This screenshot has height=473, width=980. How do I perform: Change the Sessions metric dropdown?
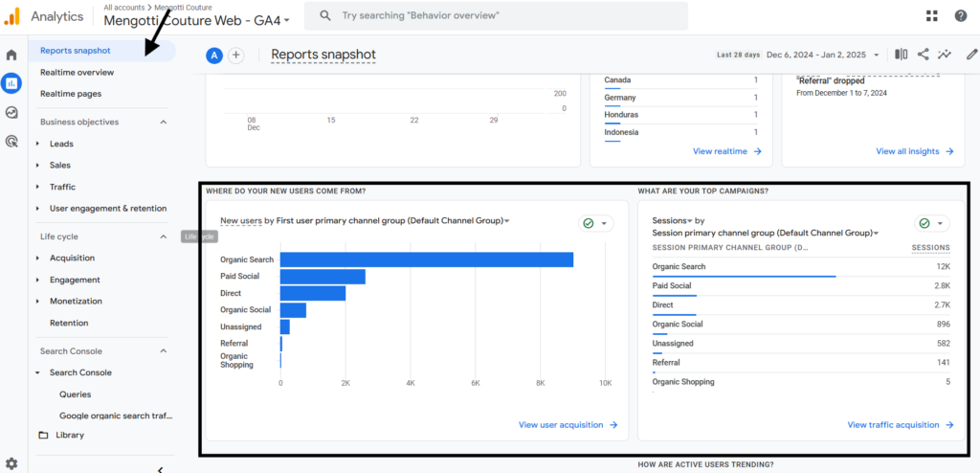tap(673, 221)
